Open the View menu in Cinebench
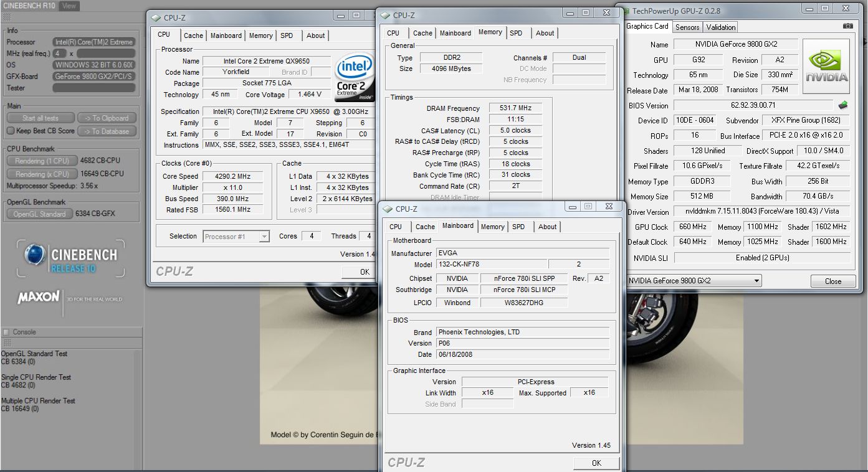The width and height of the screenshot is (868, 472). (x=69, y=6)
